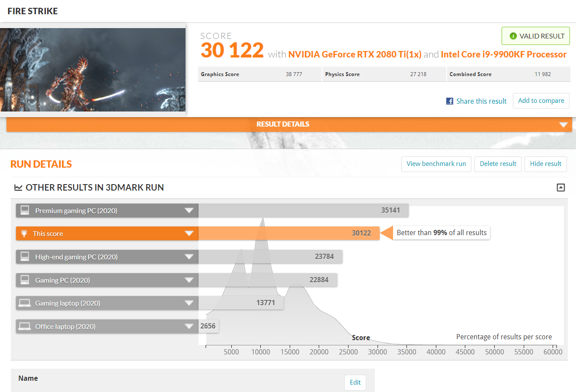Viewport: 576px width, 392px height.
Task: Click the desktop icon for High-end gaming PC
Action: [25, 256]
